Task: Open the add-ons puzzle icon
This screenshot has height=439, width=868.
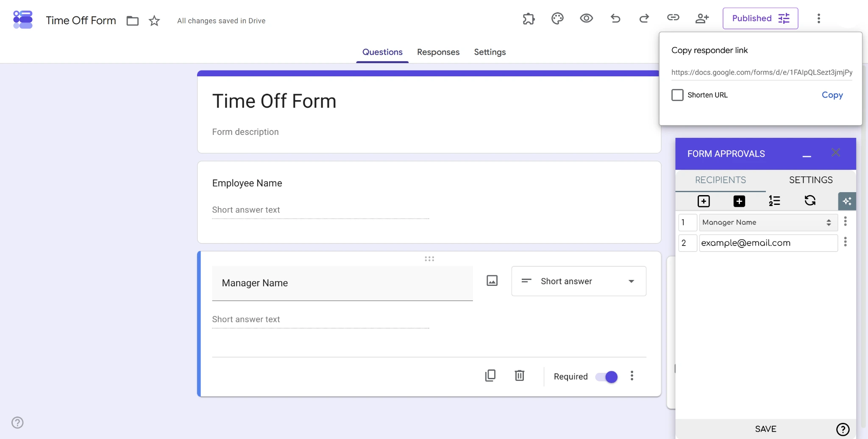Action: coord(529,19)
